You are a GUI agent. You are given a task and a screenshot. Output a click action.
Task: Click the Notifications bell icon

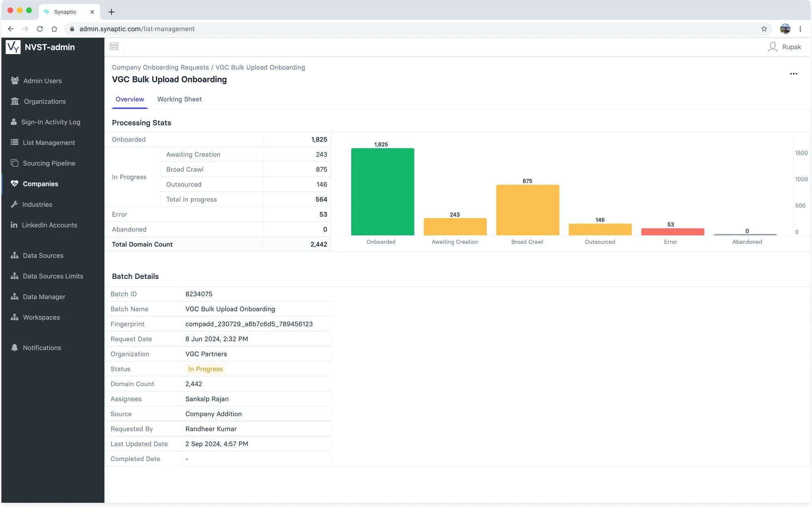point(15,347)
